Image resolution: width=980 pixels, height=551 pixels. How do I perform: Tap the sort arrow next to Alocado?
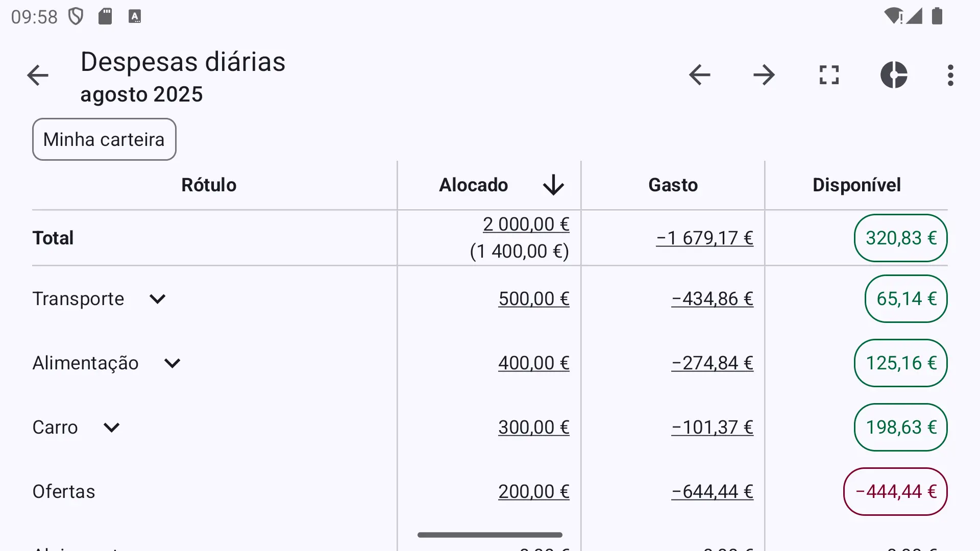(553, 185)
